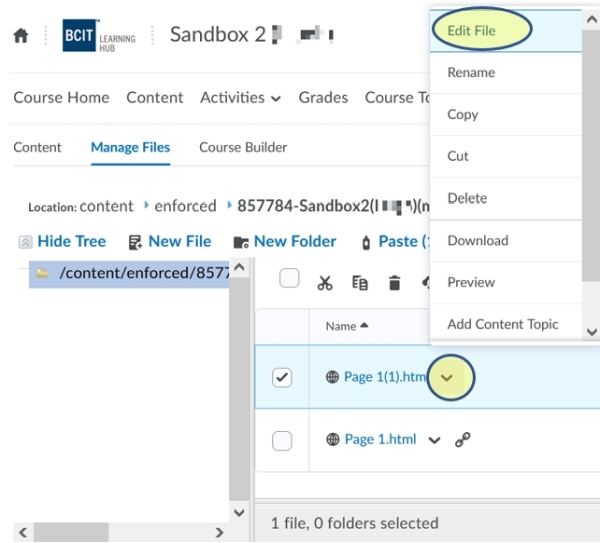The image size is (600, 543).
Task: Click the Paste link
Action: coord(404,241)
